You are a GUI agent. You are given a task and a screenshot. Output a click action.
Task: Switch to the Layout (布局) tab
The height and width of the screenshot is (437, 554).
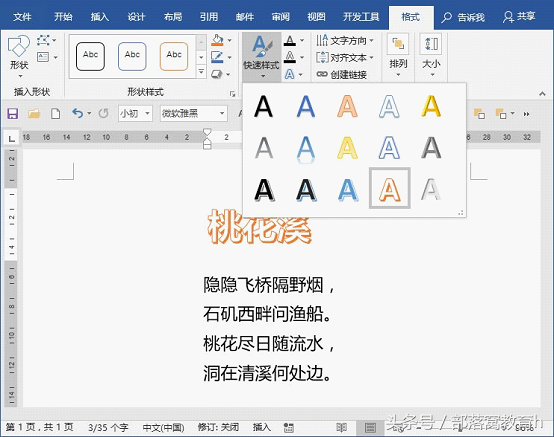click(173, 17)
